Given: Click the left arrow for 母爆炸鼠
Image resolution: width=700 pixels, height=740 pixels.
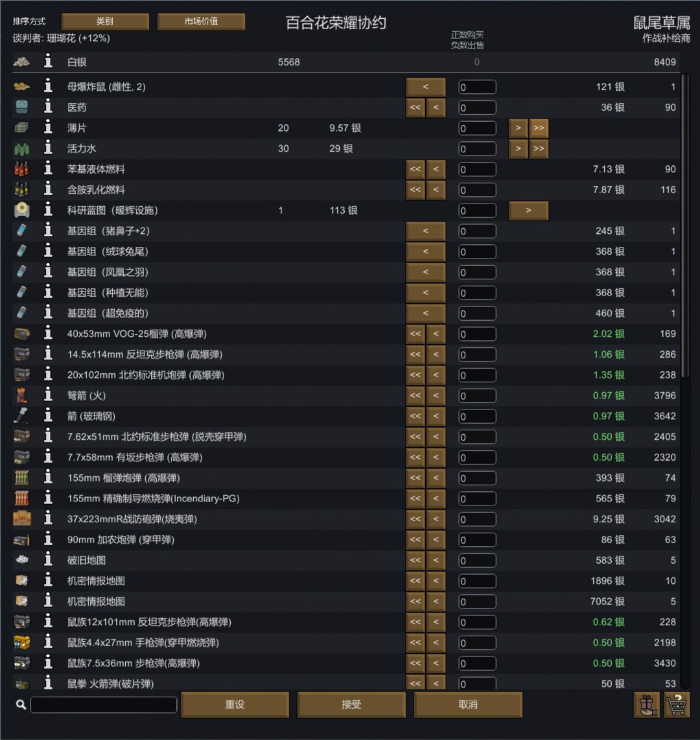Looking at the screenshot, I should coord(426,87).
